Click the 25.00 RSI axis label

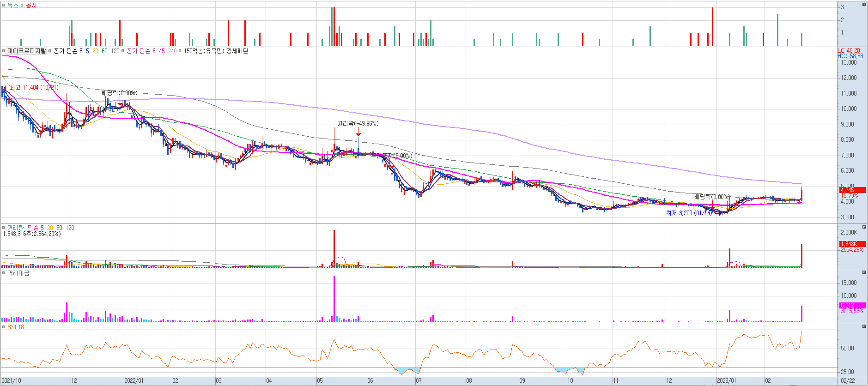pyautogui.click(x=847, y=372)
